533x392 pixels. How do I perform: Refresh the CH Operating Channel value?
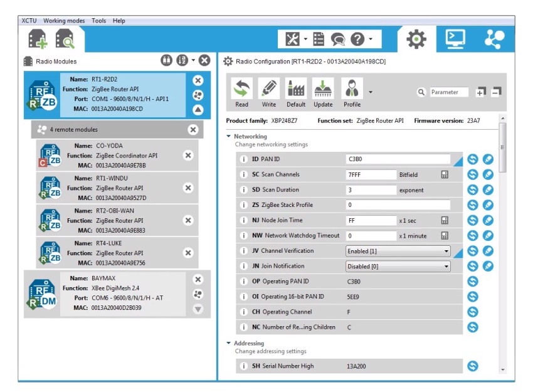click(x=473, y=312)
